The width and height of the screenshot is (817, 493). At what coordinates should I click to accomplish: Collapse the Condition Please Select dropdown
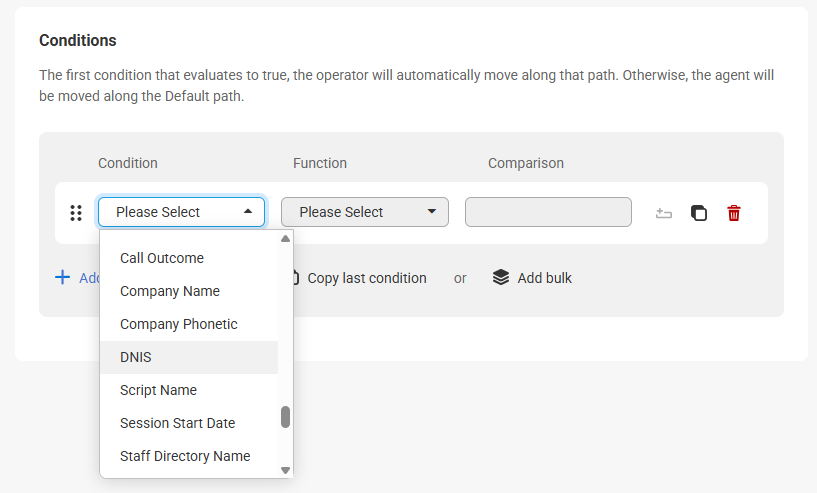pyautogui.click(x=181, y=212)
